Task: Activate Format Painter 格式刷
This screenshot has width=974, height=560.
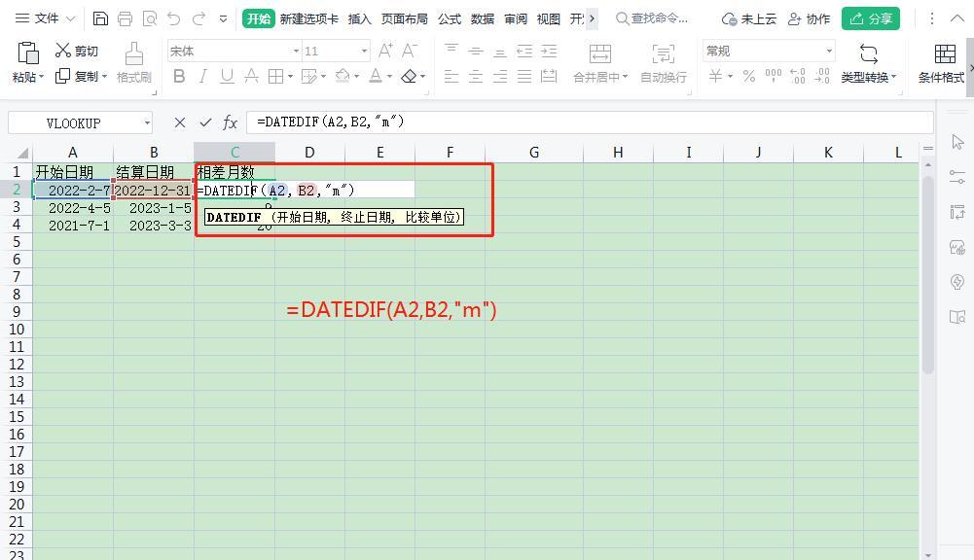Action: click(134, 62)
